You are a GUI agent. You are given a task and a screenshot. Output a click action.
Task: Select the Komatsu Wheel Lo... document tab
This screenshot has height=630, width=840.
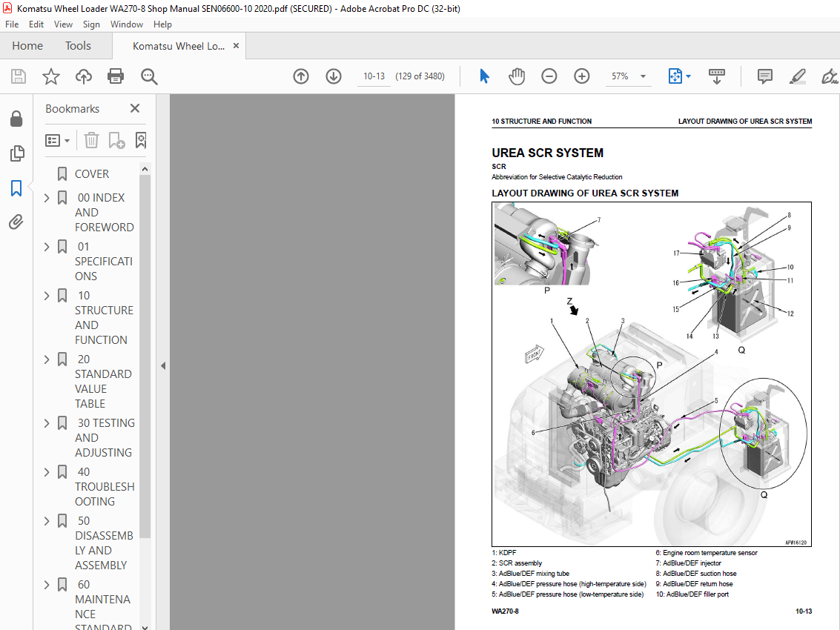(179, 46)
